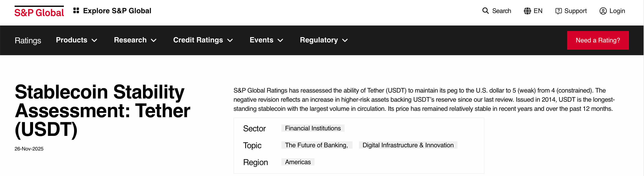This screenshot has width=644, height=176.
Task: Expand the Research dropdown chevron
Action: (x=154, y=40)
